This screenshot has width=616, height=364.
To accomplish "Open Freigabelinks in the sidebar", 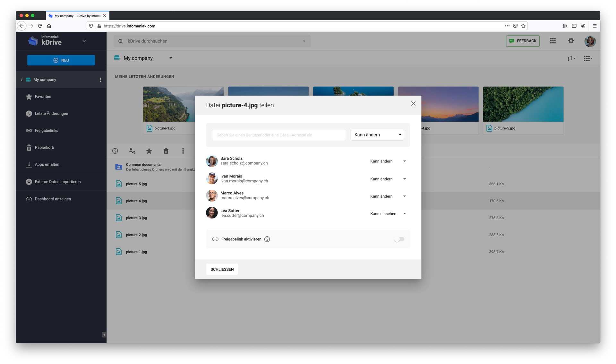I will click(x=42, y=130).
